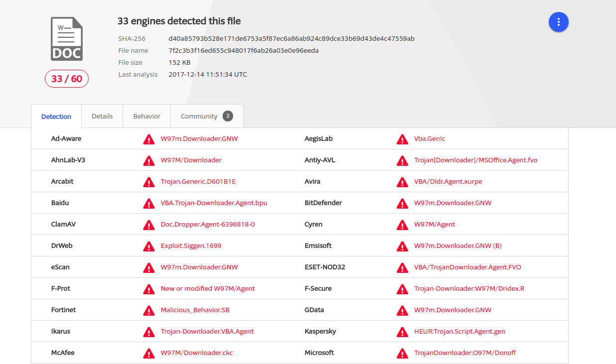This screenshot has height=364, width=616.
Task: Click the McAfee row warning icon
Action: click(149, 353)
